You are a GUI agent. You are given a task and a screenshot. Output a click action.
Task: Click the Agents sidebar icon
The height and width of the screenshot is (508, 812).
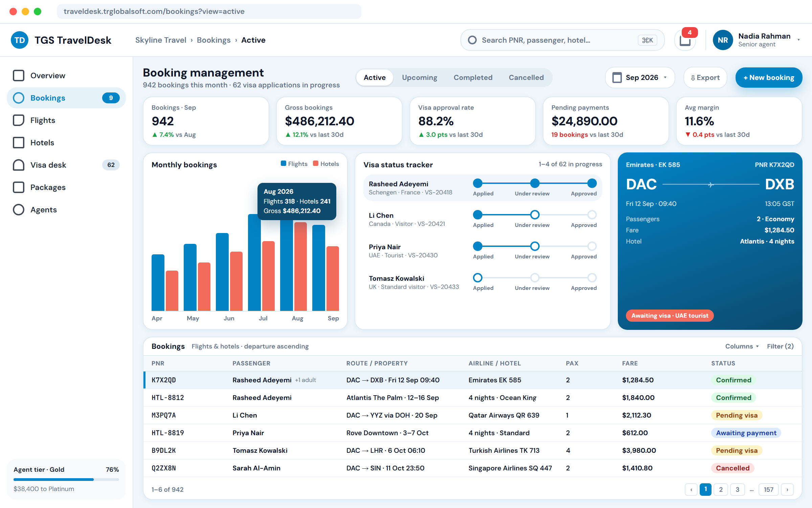pyautogui.click(x=19, y=210)
